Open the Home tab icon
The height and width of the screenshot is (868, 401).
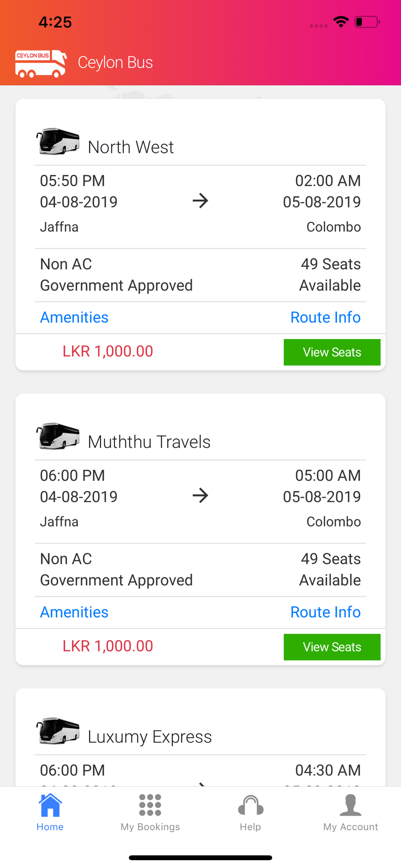(50, 805)
